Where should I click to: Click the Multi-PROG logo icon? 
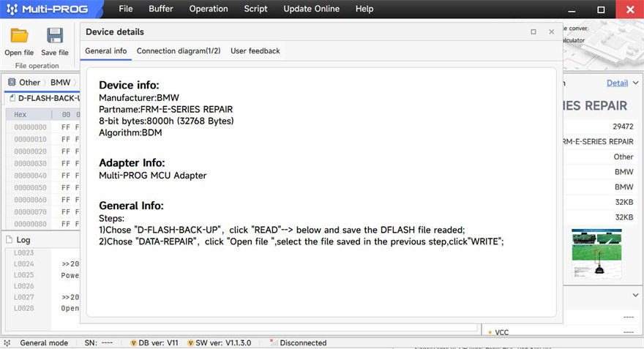coord(12,9)
